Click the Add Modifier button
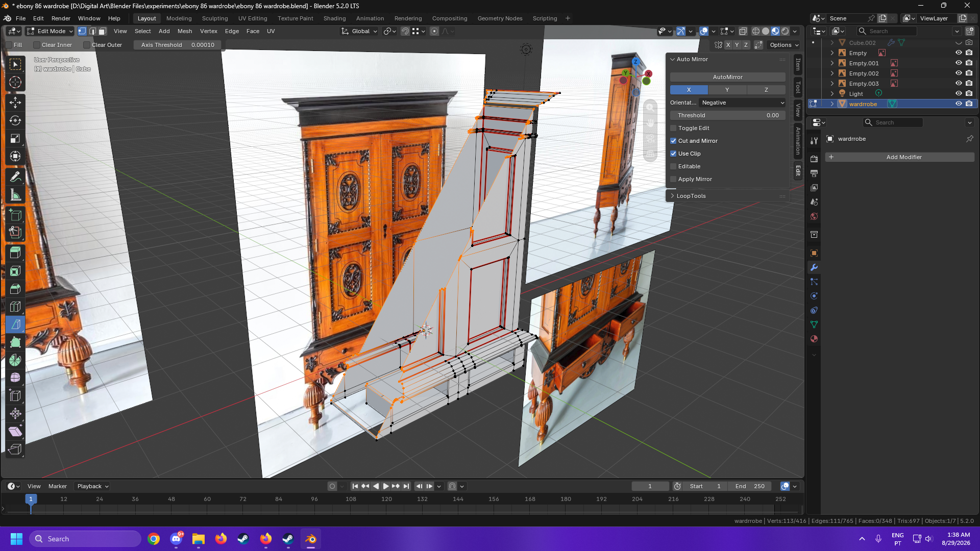Viewport: 980px width, 551px height. click(899, 157)
